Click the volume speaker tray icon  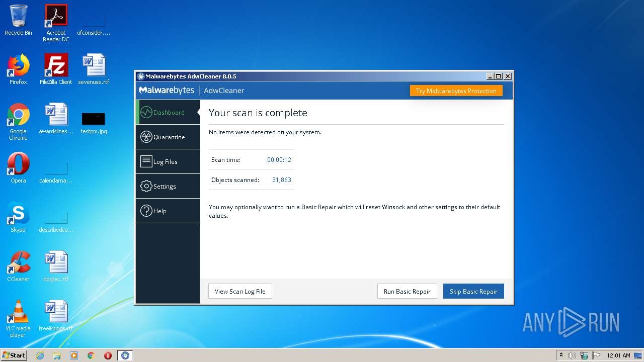572,355
